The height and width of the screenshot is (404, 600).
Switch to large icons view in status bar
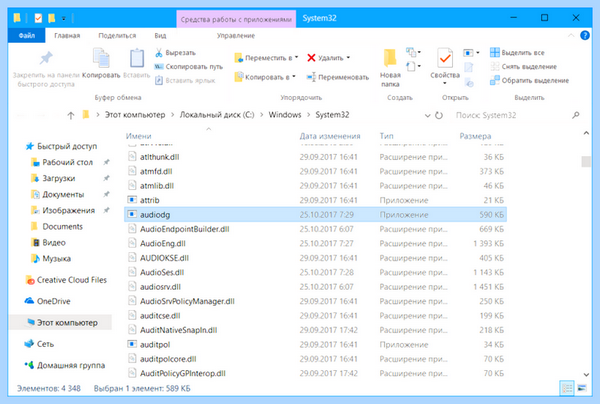(582, 388)
